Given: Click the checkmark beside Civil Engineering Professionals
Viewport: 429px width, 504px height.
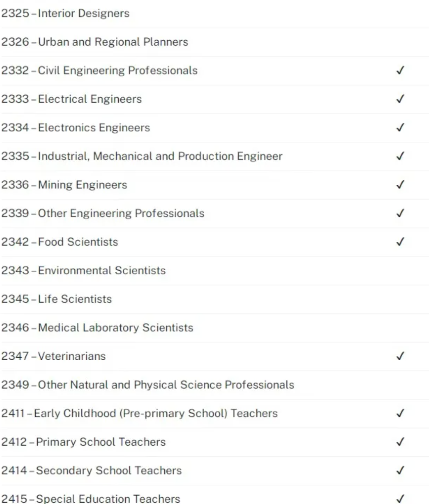Looking at the screenshot, I should tap(400, 71).
